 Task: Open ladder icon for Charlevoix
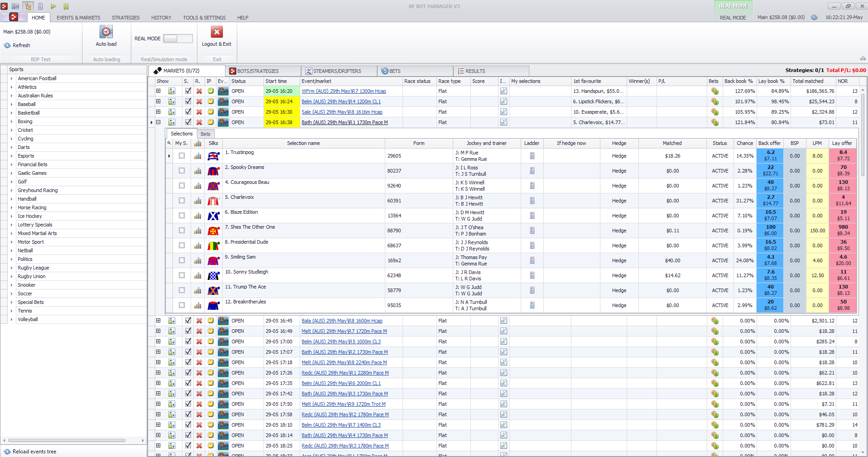click(x=532, y=201)
